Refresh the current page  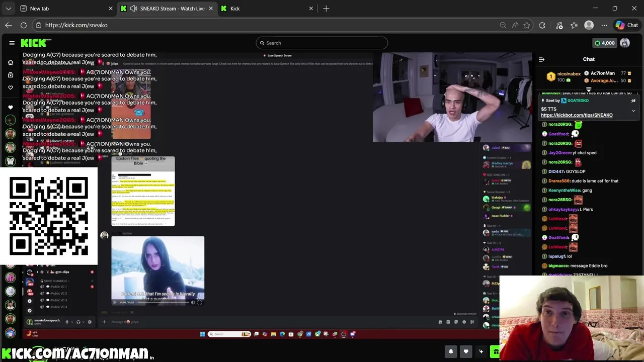(x=24, y=25)
